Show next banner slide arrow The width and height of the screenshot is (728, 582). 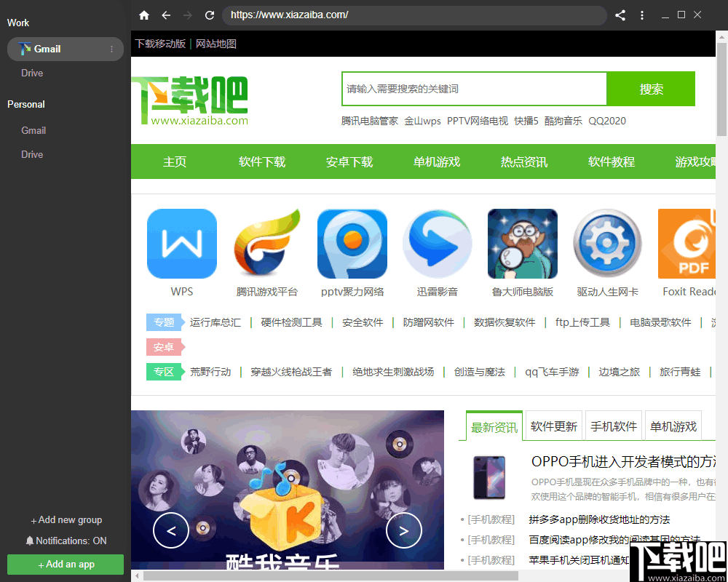pyautogui.click(x=404, y=530)
